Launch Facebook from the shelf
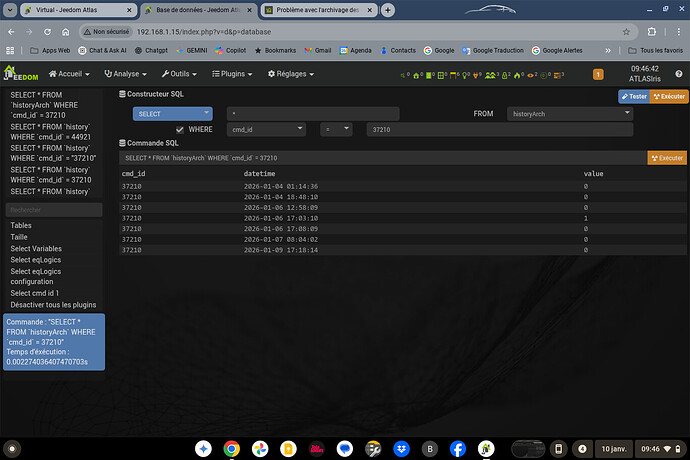The width and height of the screenshot is (690, 460). click(458, 449)
